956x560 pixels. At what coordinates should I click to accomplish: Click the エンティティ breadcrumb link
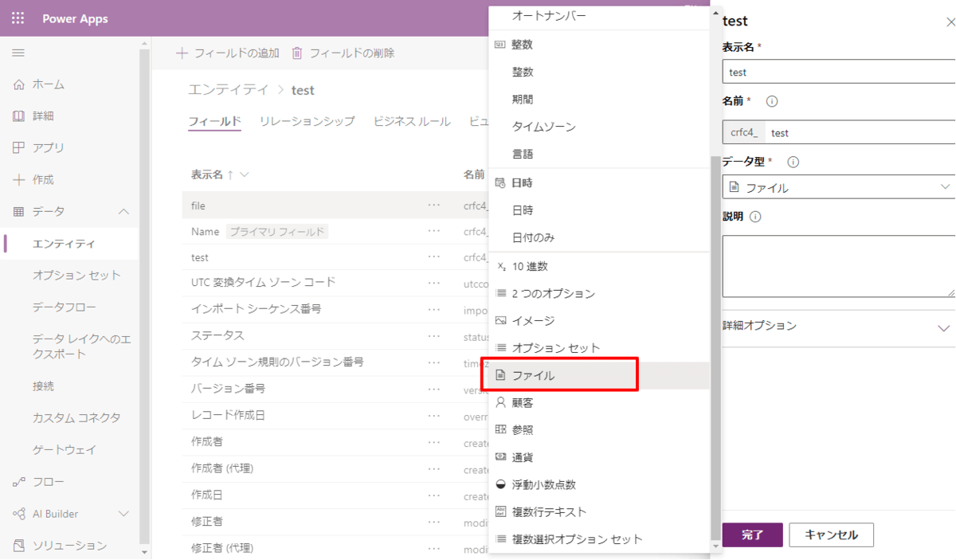(229, 90)
